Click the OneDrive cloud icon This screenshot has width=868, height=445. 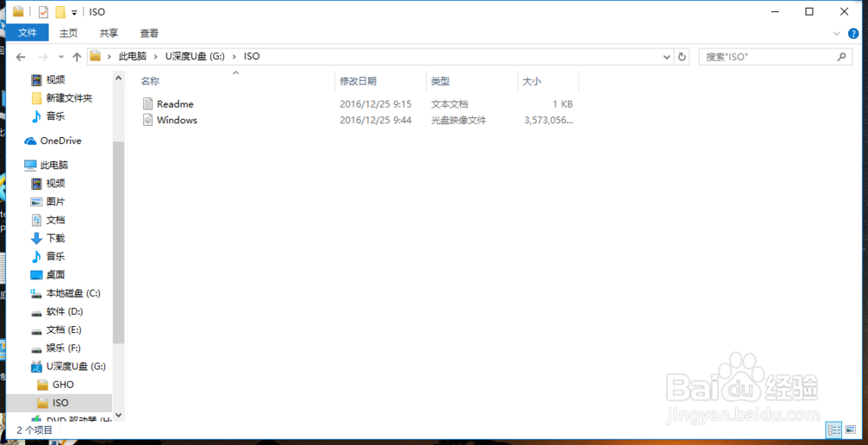click(30, 141)
